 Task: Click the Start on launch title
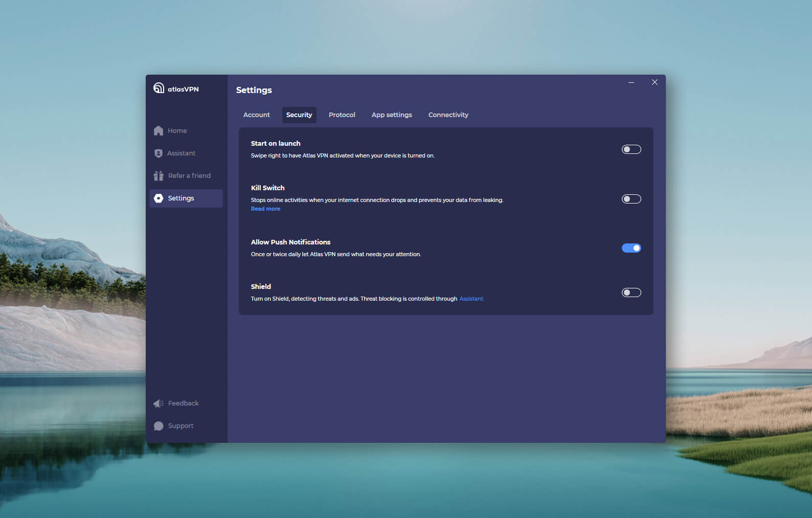pyautogui.click(x=276, y=144)
